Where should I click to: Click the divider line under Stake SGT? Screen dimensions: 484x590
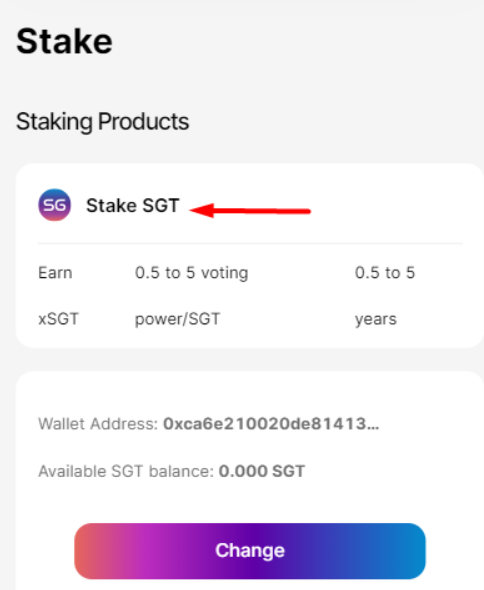tap(250, 244)
